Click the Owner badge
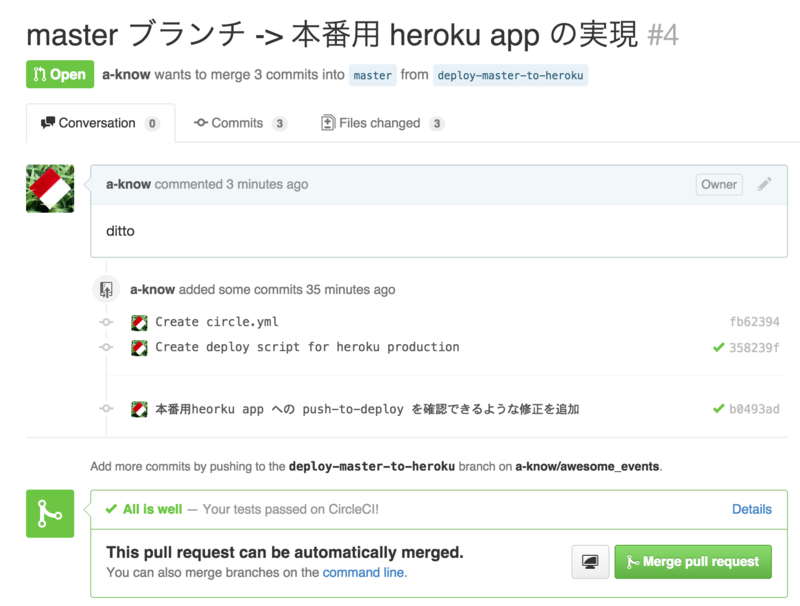This screenshot has width=800, height=606. pos(719,184)
